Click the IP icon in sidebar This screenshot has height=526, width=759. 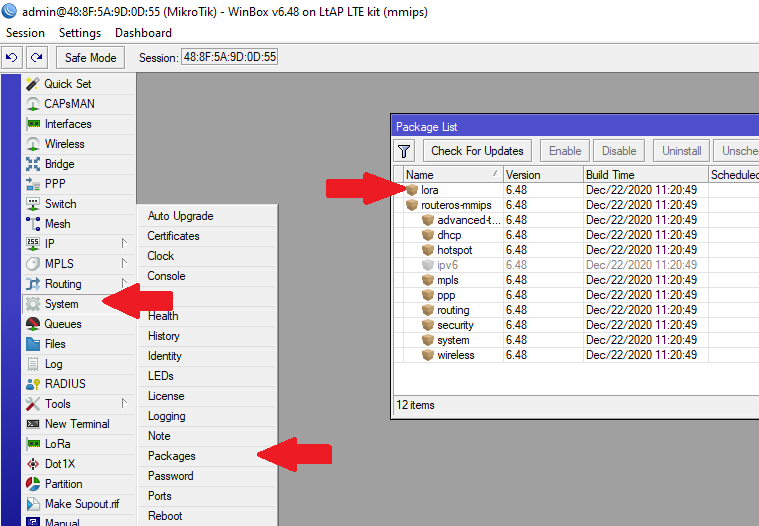(32, 244)
